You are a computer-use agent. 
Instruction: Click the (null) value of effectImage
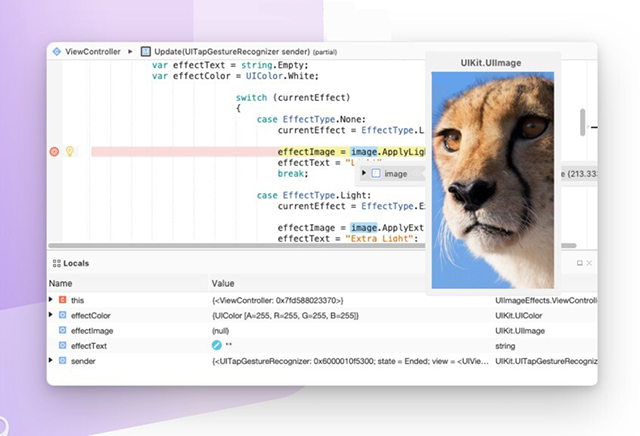220,331
